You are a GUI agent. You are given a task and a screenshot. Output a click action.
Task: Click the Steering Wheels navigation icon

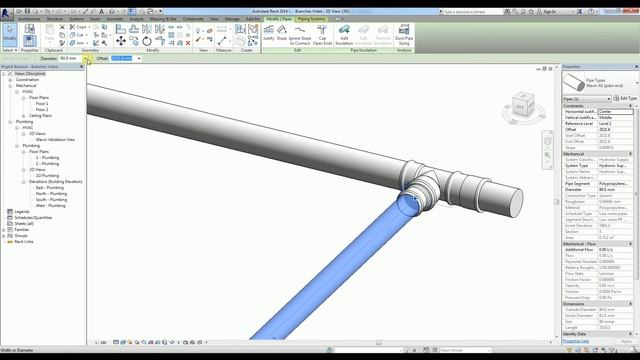tap(547, 141)
